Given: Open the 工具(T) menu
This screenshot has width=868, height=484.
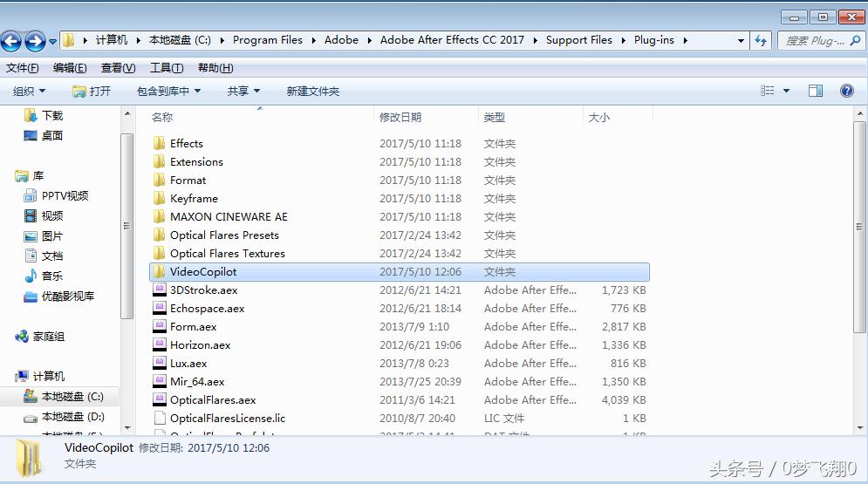Looking at the screenshot, I should point(167,68).
